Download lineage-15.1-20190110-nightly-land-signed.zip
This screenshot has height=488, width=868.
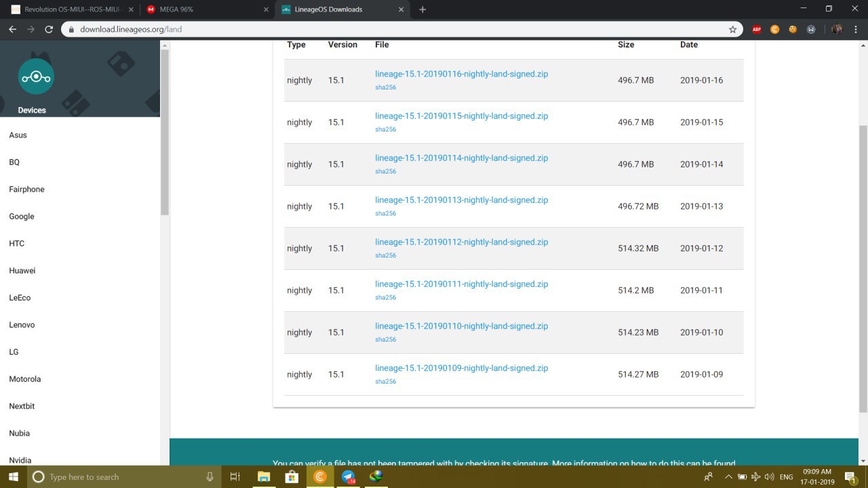pyautogui.click(x=461, y=326)
